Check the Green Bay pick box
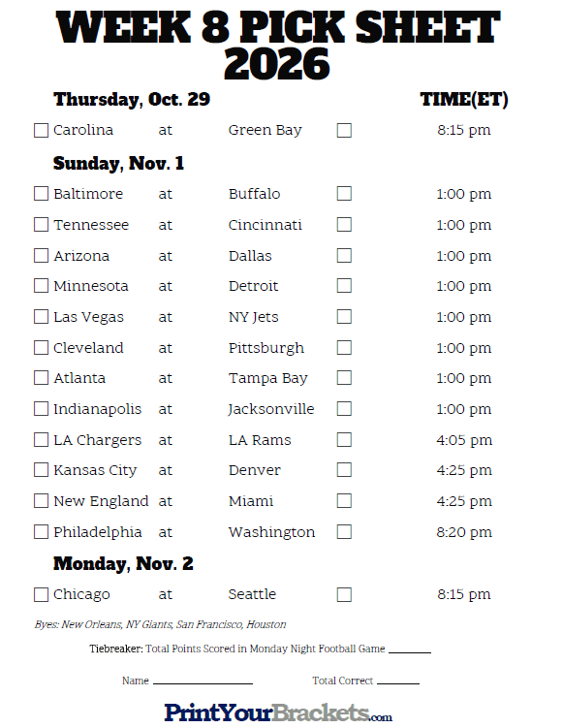Screen dimensions: 562x728 coord(344,131)
